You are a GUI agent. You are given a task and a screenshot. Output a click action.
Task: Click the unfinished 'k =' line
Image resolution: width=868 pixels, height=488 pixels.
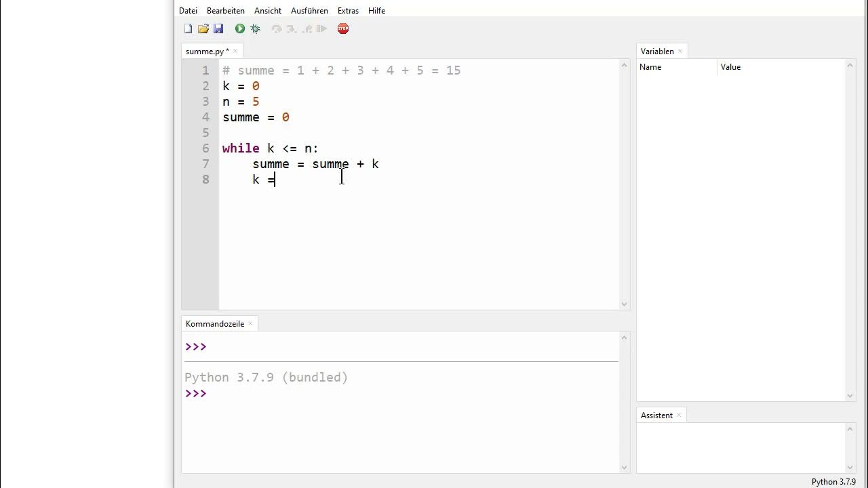264,180
